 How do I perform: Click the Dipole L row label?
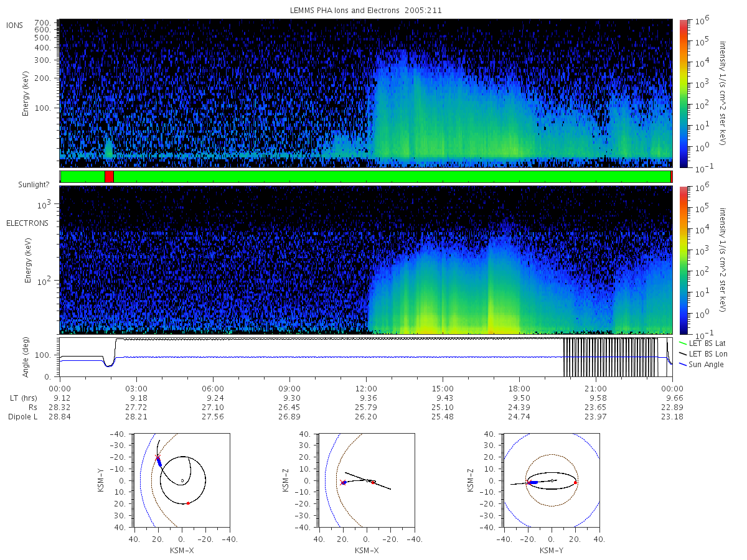[22, 417]
